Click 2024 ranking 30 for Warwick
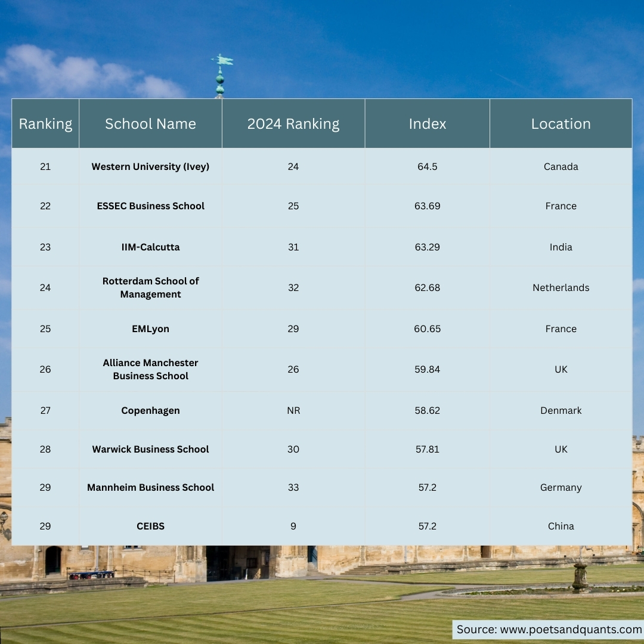Screen dimensions: 644x644 [293, 450]
